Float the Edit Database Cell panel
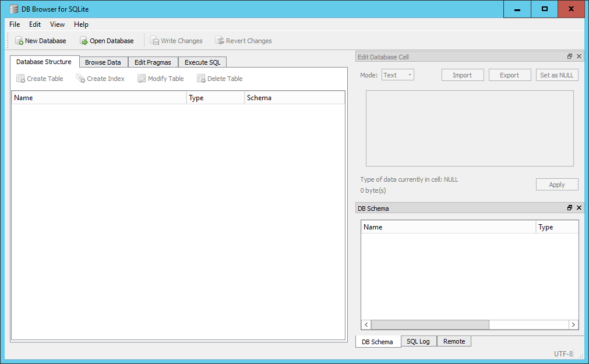The width and height of the screenshot is (589, 364). (570, 56)
